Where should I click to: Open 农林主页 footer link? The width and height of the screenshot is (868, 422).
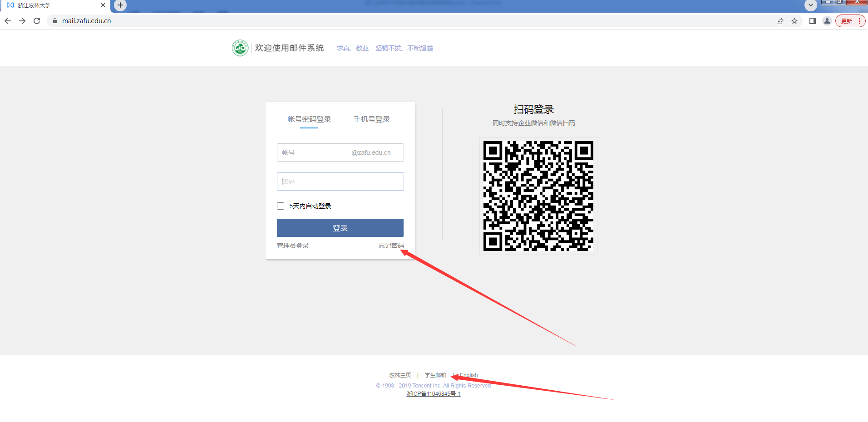400,375
